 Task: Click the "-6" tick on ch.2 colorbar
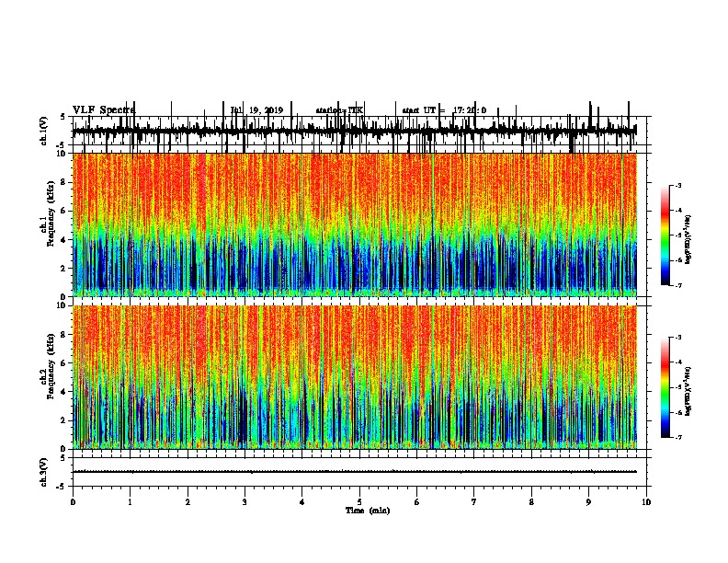coord(677,412)
